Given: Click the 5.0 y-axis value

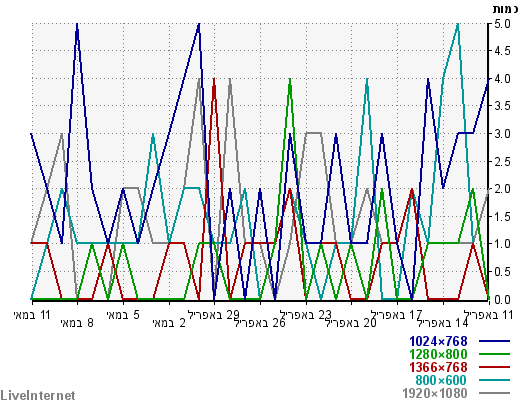Looking at the screenshot, I should [502, 24].
